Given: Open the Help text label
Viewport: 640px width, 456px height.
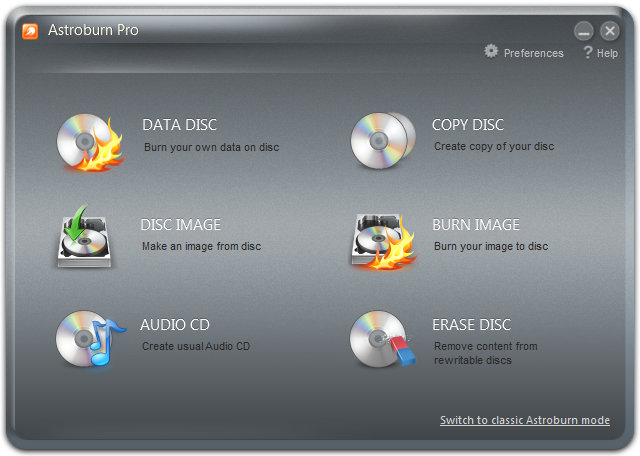Looking at the screenshot, I should 607,53.
